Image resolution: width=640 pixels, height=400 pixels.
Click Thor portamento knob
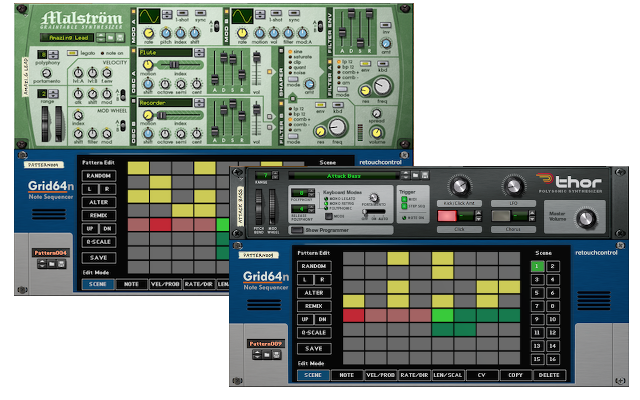pyautogui.click(x=373, y=198)
